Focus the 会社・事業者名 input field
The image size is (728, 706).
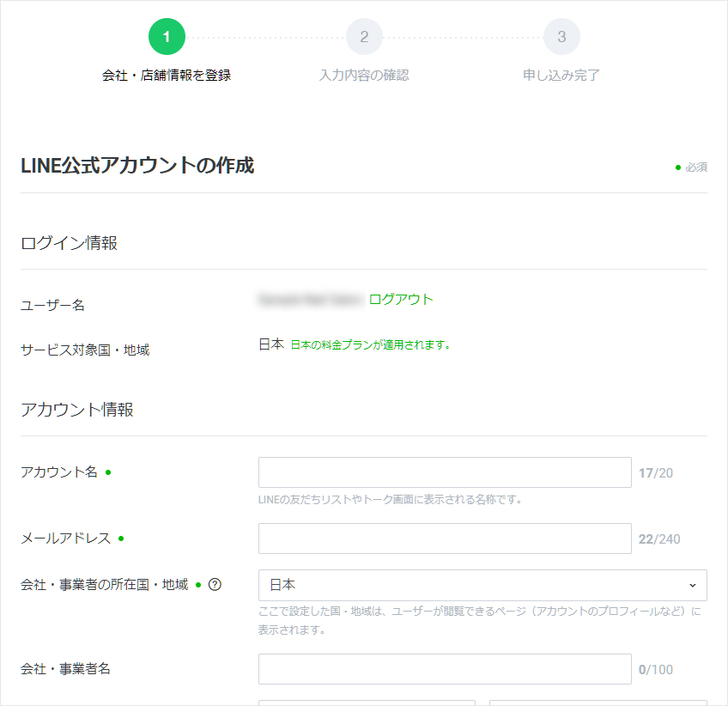pos(445,669)
